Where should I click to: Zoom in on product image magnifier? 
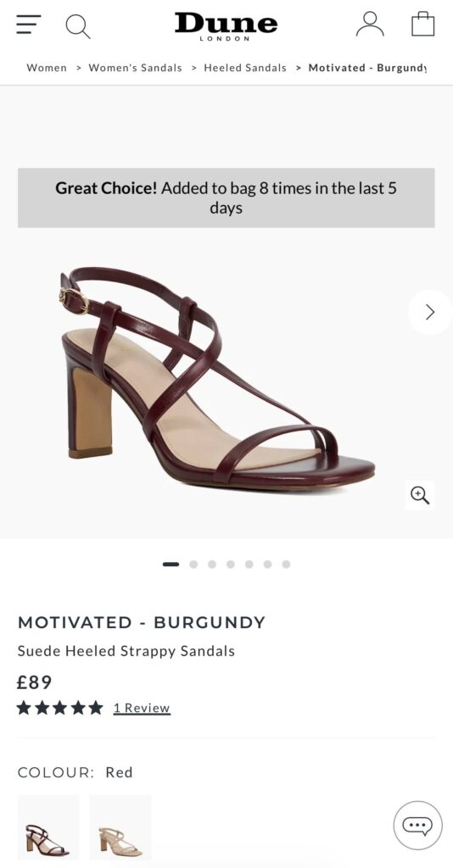click(x=420, y=495)
